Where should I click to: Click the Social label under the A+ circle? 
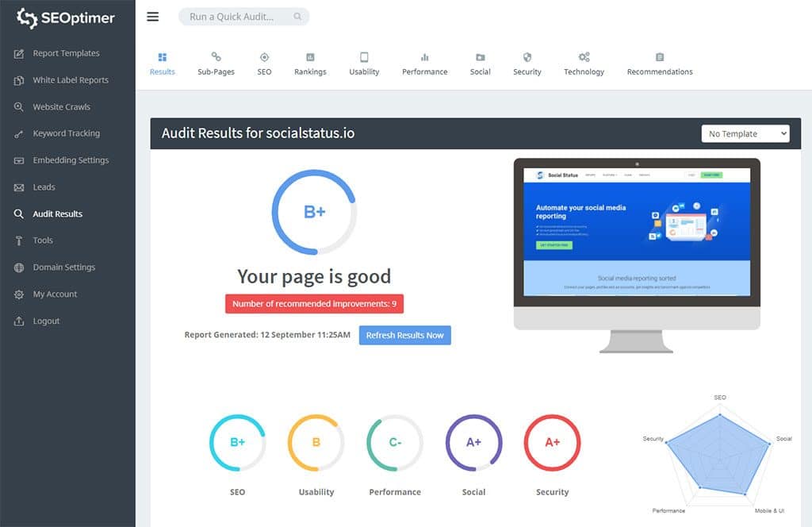[x=474, y=492]
